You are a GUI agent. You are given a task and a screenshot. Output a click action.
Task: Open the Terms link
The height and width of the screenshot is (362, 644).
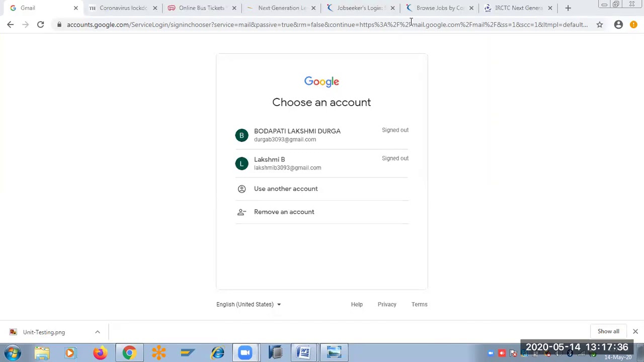tap(419, 304)
